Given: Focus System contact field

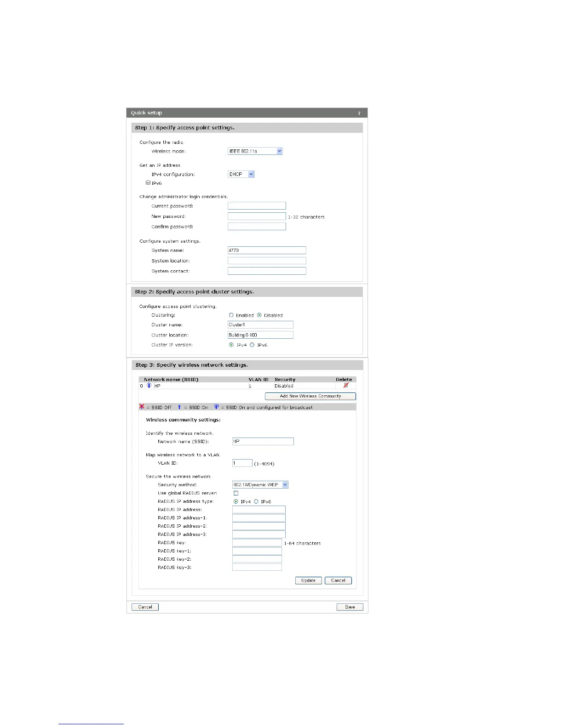Looking at the screenshot, I should (x=267, y=271).
